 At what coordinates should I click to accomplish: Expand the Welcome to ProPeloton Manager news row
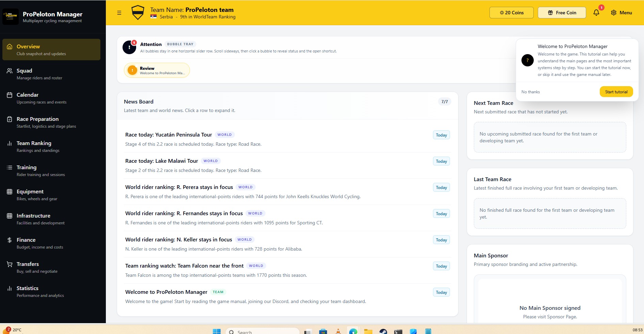pyautogui.click(x=288, y=297)
